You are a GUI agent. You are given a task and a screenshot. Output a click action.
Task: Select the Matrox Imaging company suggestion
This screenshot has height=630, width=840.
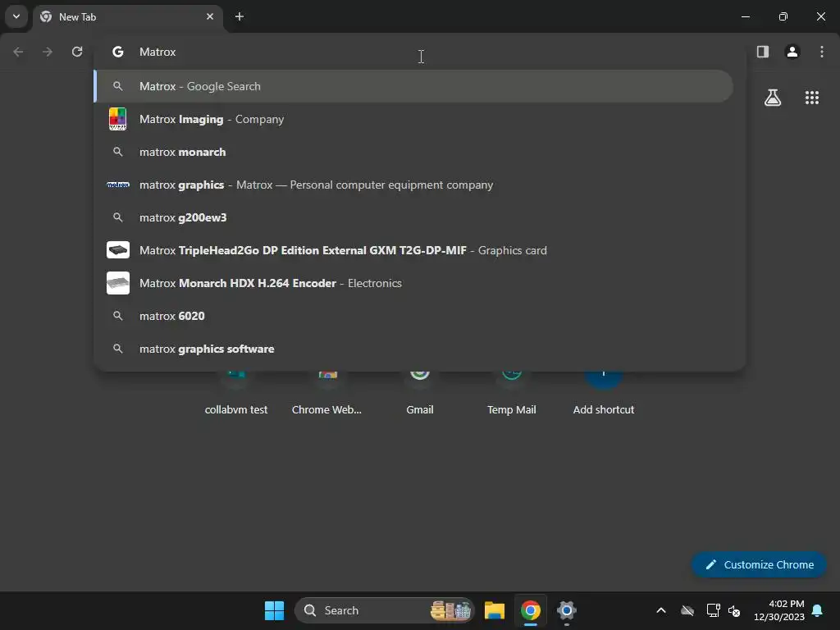[413, 119]
